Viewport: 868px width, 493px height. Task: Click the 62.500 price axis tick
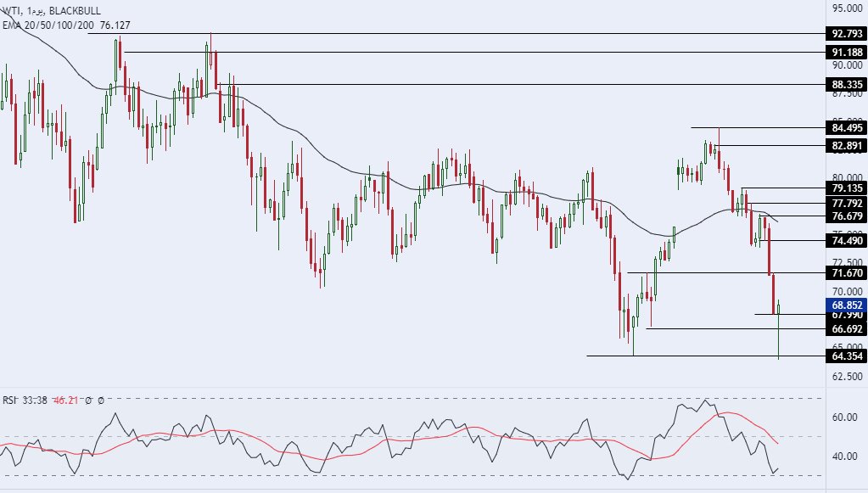(847, 376)
